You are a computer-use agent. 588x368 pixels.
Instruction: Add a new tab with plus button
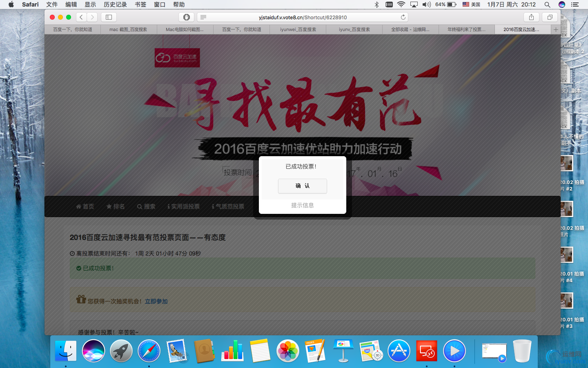(x=556, y=29)
